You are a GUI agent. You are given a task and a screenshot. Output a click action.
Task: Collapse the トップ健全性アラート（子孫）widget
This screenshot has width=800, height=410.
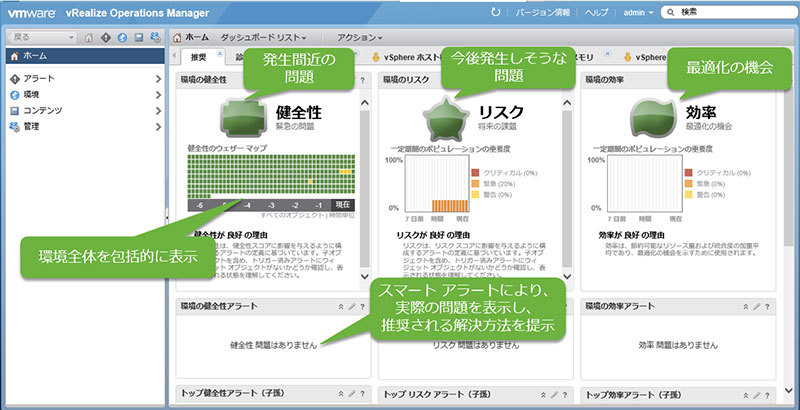[341, 394]
